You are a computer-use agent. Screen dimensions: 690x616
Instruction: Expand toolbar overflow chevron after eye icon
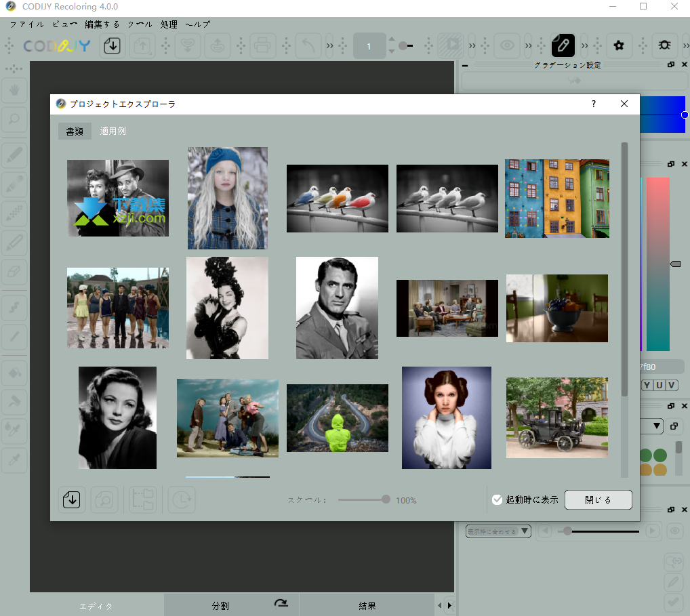tap(529, 46)
